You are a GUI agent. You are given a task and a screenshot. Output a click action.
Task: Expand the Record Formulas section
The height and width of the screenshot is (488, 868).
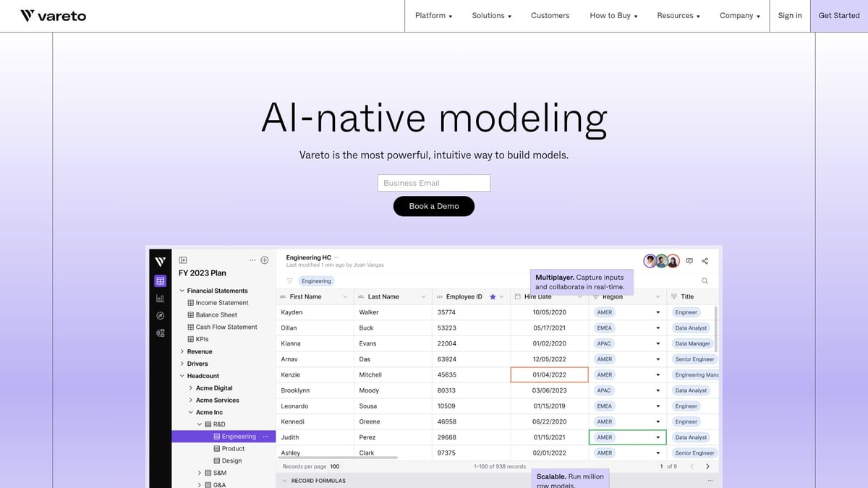tap(285, 481)
